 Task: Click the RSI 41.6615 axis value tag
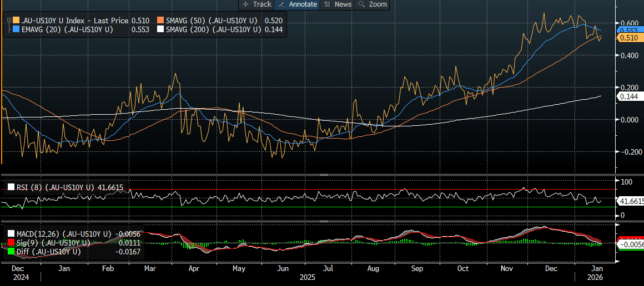tap(630, 201)
